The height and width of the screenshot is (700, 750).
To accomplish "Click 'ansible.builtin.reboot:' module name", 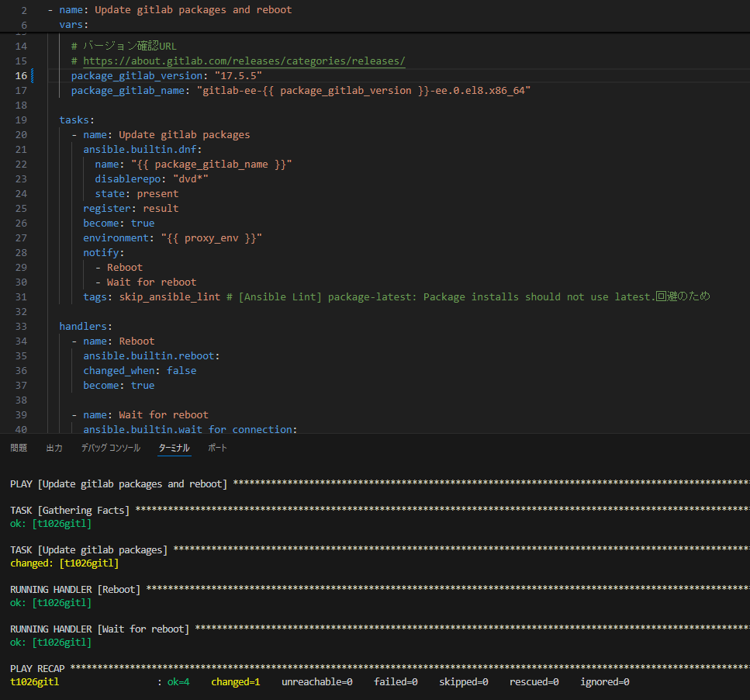I will (151, 356).
